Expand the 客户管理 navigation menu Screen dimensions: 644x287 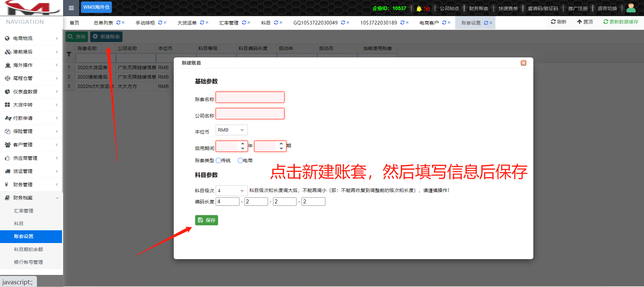[31, 145]
